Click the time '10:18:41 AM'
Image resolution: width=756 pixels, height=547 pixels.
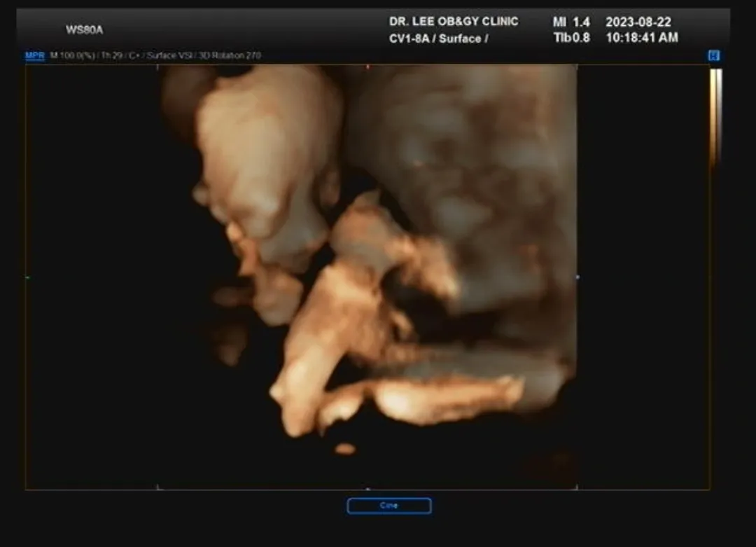642,38
